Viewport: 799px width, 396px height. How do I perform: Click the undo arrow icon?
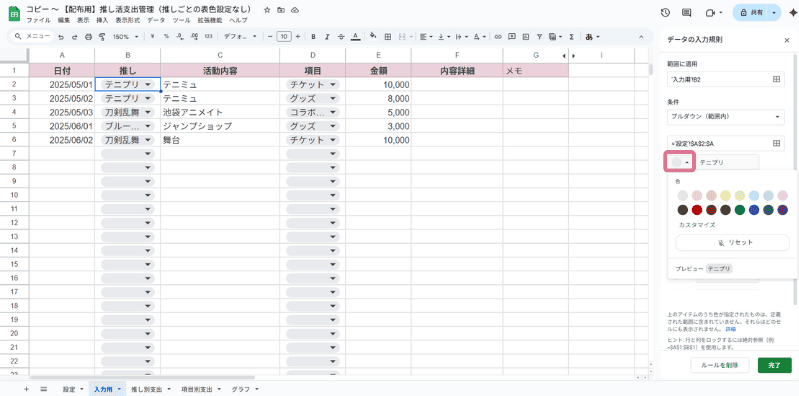(x=61, y=37)
